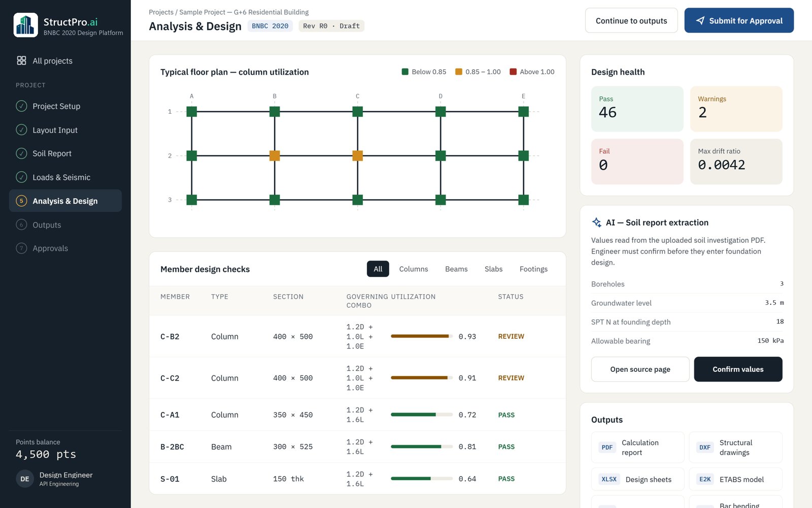Open the Fail 0 health card
Screen dimensions: 812x508
click(x=637, y=162)
